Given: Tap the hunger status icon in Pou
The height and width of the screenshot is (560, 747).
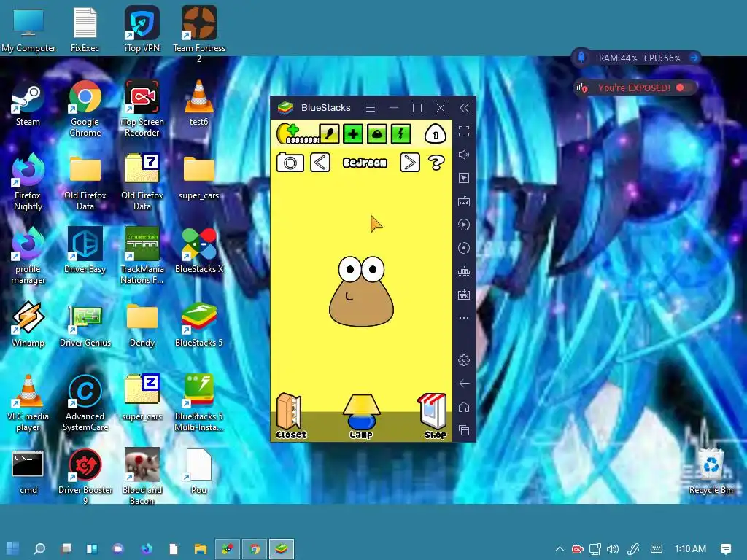Looking at the screenshot, I should 329,134.
